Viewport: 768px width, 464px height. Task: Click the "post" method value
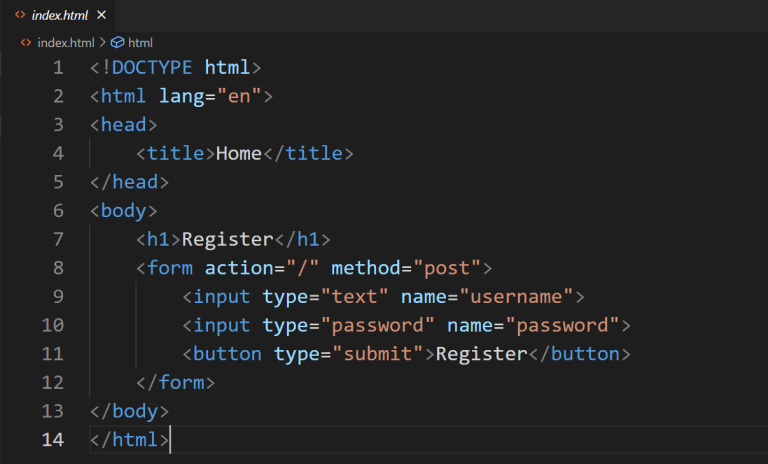click(x=447, y=268)
